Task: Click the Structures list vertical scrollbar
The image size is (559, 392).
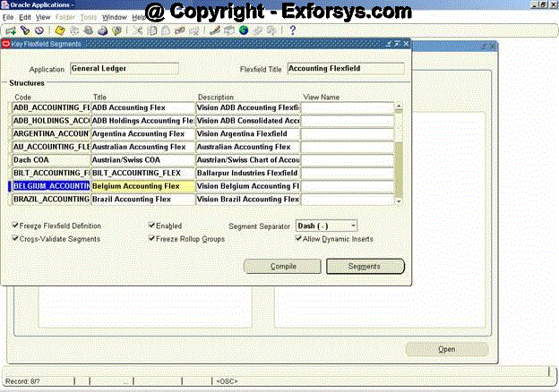Action: [400, 152]
